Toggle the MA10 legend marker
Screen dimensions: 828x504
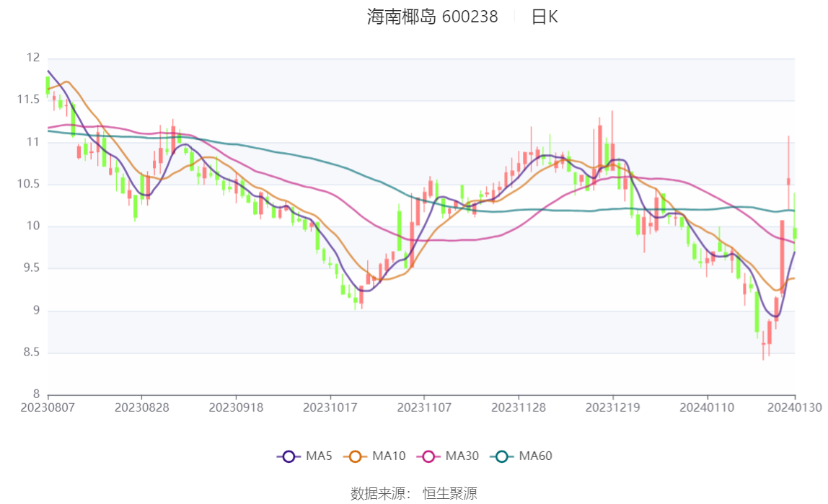tap(355, 456)
